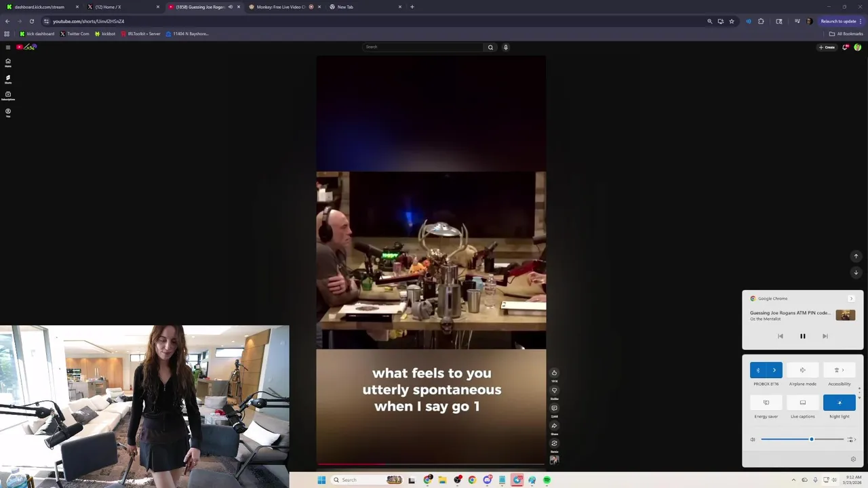The image size is (868, 488).
Task: Click the Chrome profile avatar
Action: point(809,21)
